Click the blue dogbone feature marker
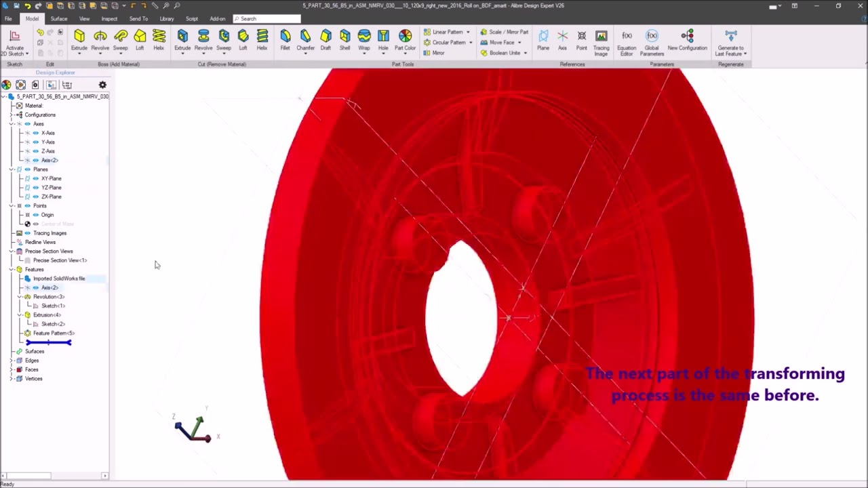Viewport: 868px width, 488px height. pos(48,343)
